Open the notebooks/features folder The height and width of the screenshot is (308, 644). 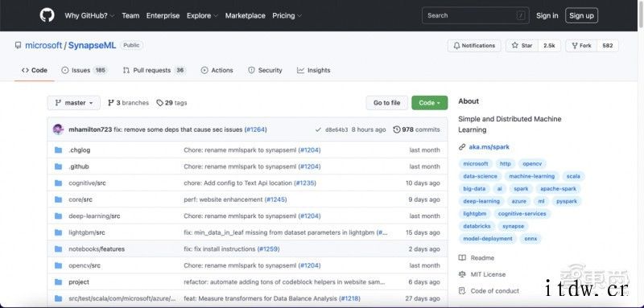(97, 249)
